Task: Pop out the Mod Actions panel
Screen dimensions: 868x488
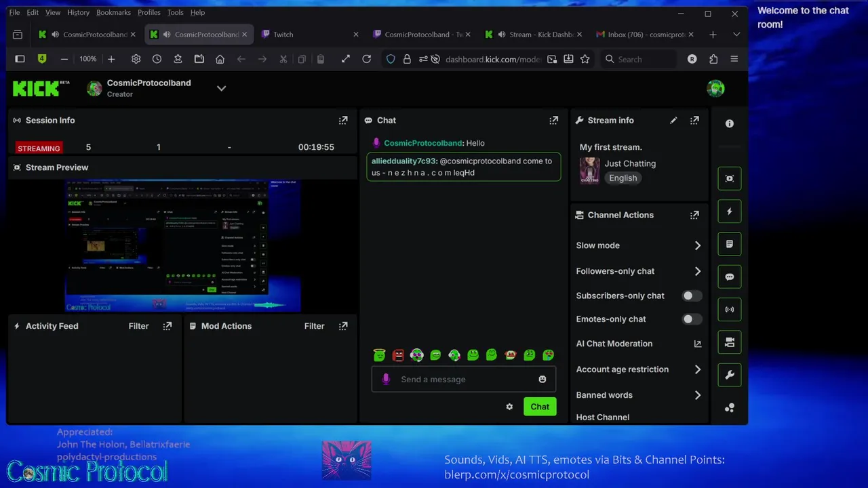Action: (x=343, y=326)
